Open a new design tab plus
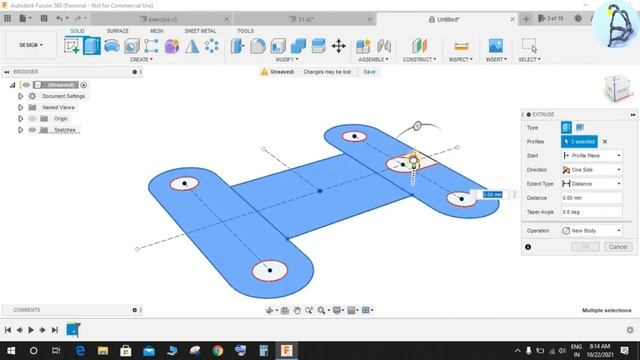Screen dimensions: 640x360 point(526,19)
